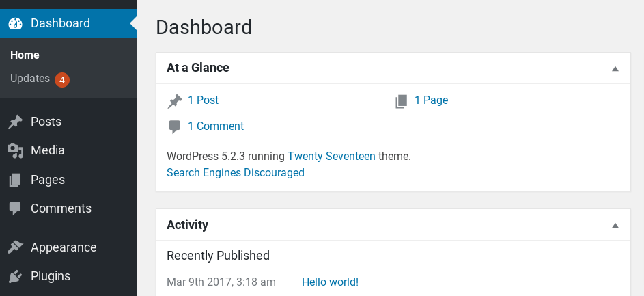Click the Pages icon in sidebar
Screen dimensions: 644x296
coord(15,180)
